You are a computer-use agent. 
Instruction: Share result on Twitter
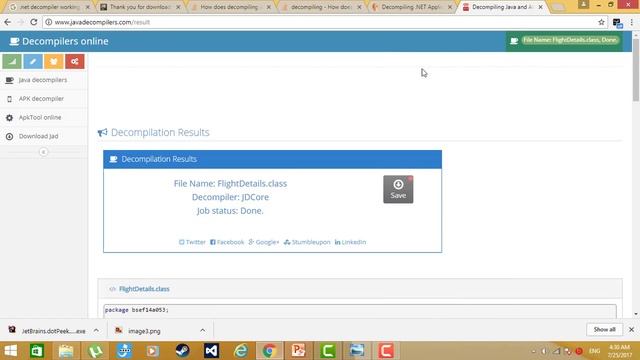tap(192, 242)
